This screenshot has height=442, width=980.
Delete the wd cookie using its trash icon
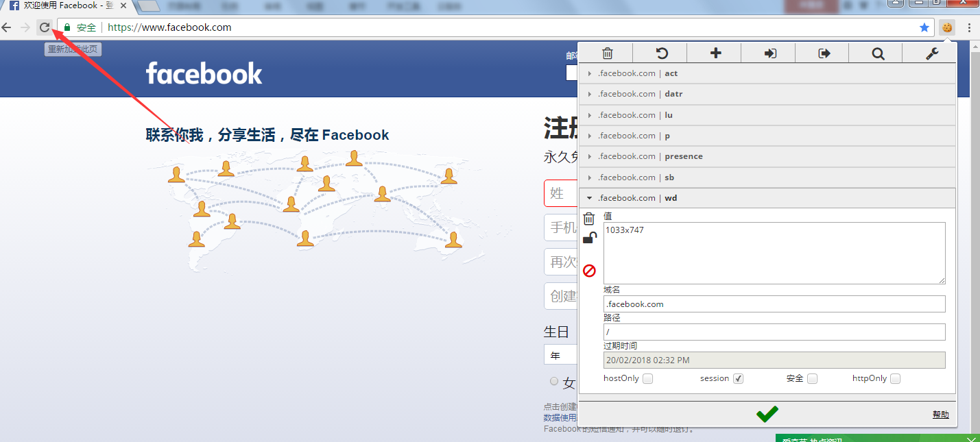click(x=589, y=219)
